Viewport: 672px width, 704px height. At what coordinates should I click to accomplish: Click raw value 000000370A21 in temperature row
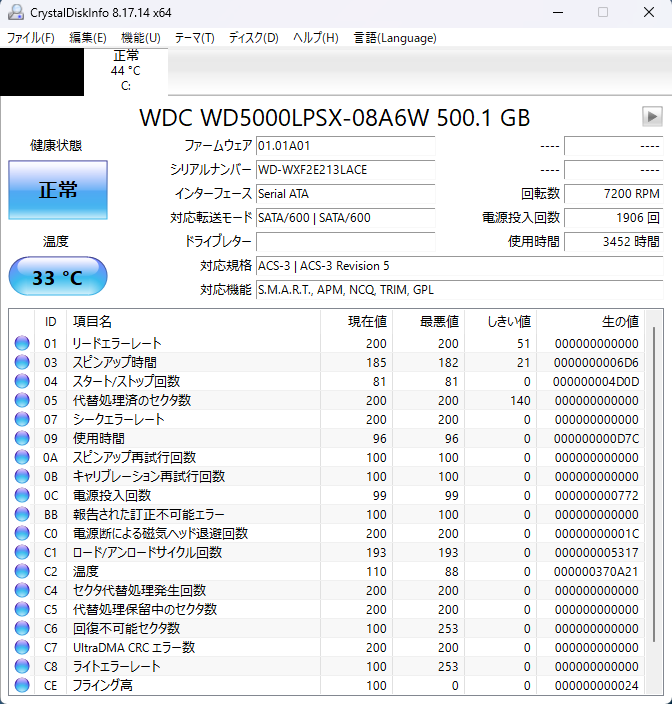pos(596,572)
